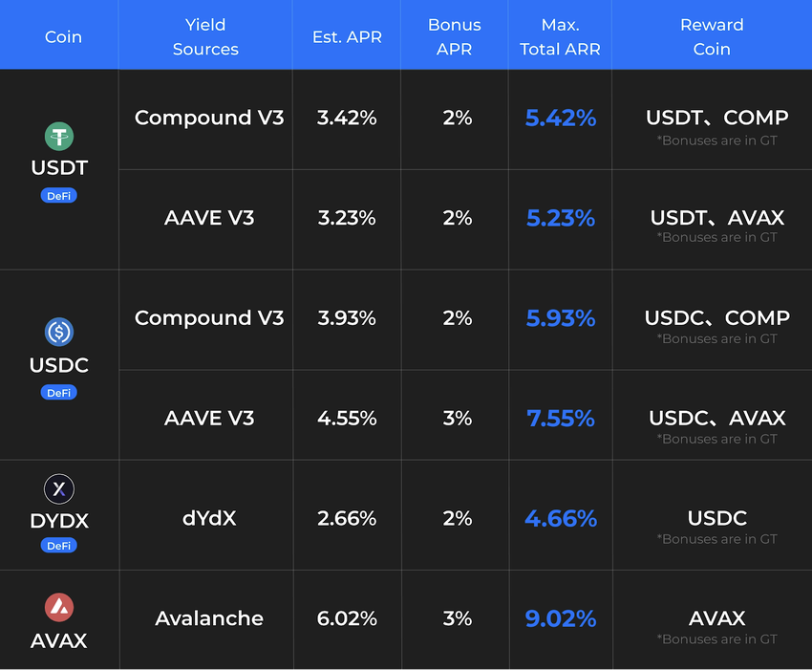
Task: Click the DeFi badge under USDC
Action: coord(59,393)
